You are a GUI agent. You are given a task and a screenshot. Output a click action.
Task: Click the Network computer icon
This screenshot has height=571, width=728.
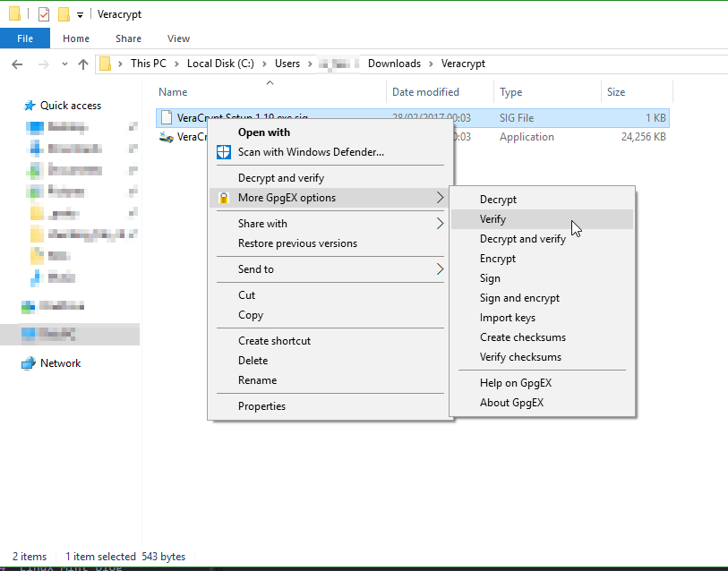tap(29, 363)
